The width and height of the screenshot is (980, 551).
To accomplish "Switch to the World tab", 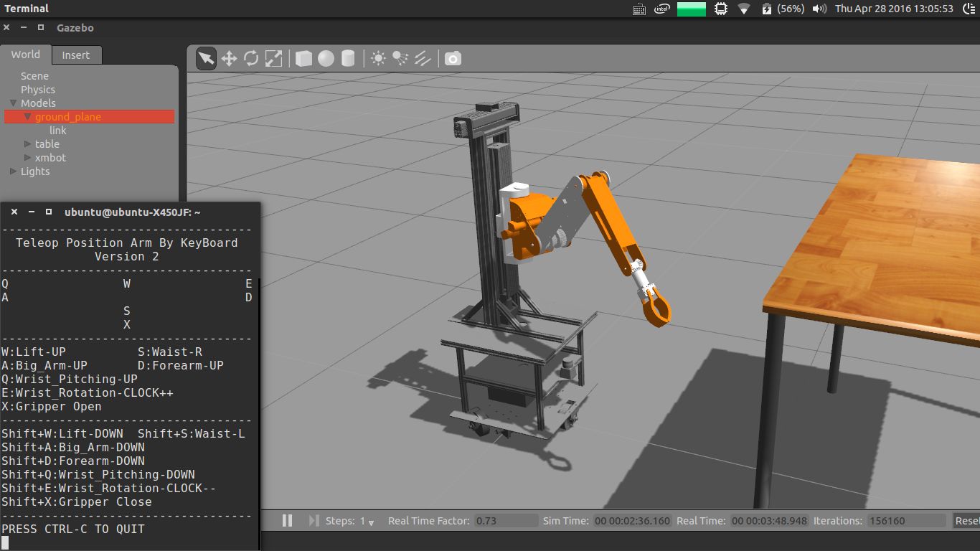I will (25, 55).
